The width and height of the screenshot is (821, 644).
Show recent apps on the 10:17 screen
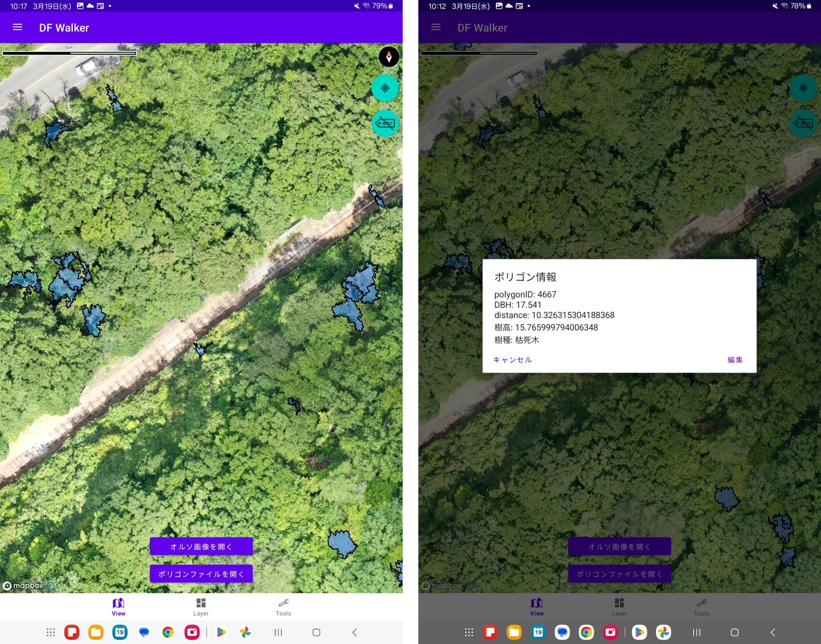click(x=279, y=632)
